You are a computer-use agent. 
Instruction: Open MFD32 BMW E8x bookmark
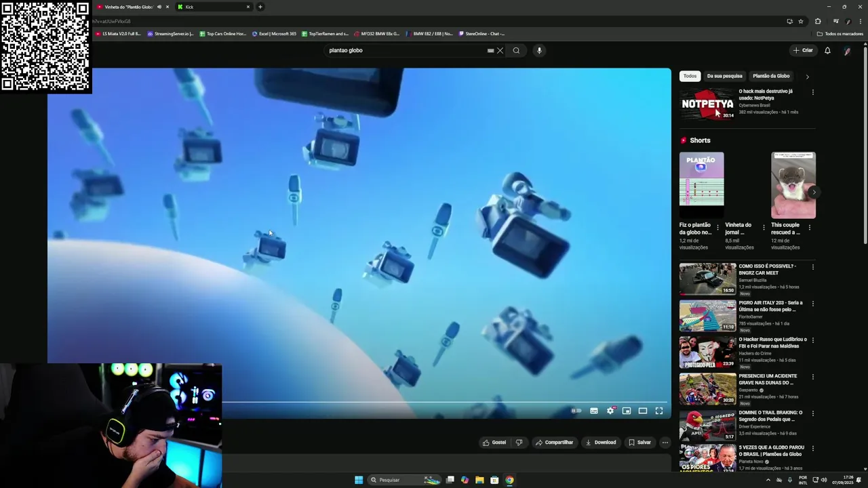376,33
